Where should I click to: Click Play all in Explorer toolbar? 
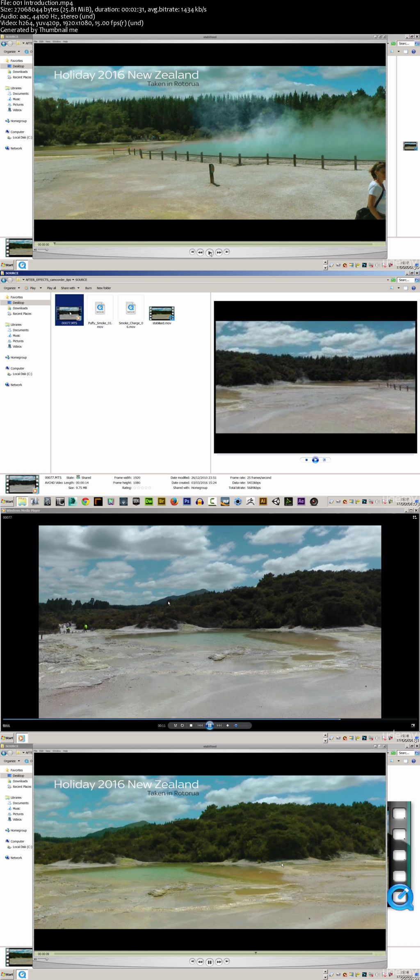pos(51,288)
